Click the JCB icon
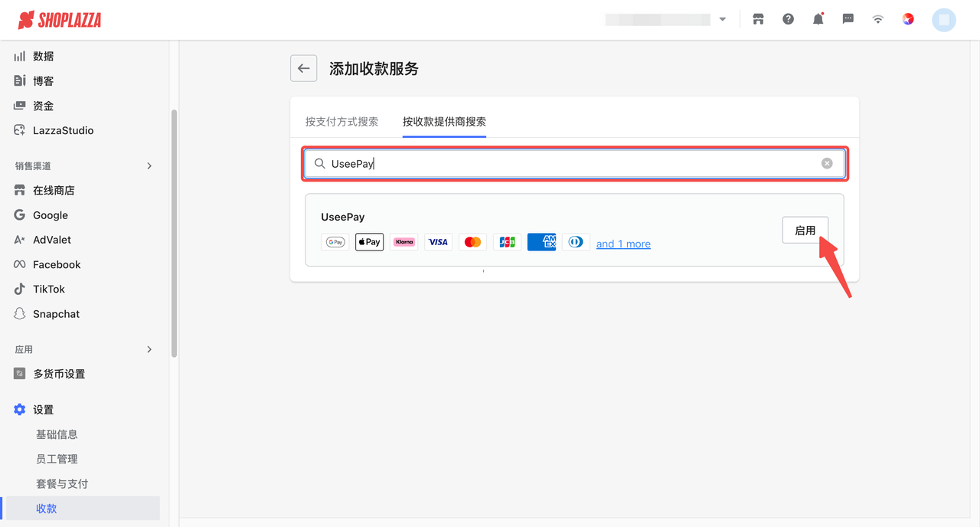Image resolution: width=980 pixels, height=527 pixels. [507, 242]
